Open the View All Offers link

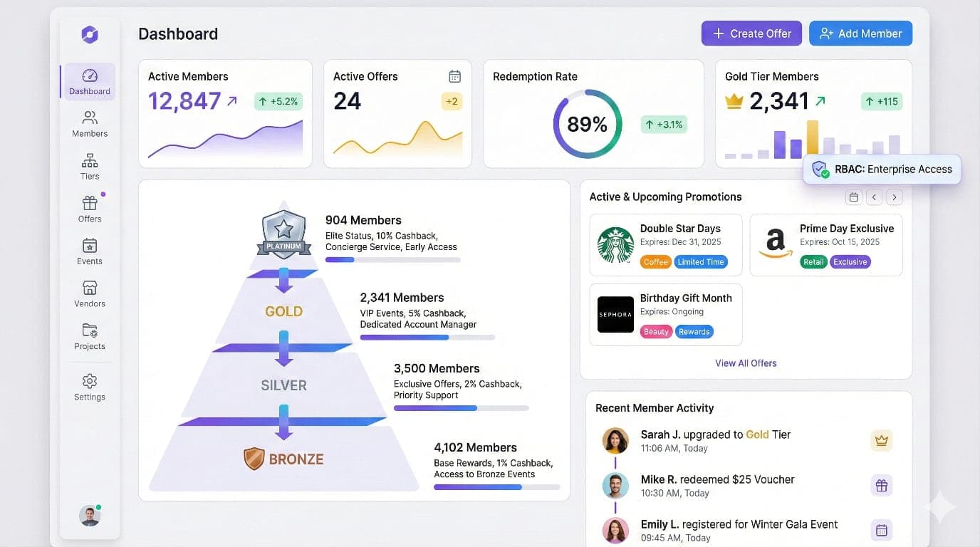click(x=746, y=363)
